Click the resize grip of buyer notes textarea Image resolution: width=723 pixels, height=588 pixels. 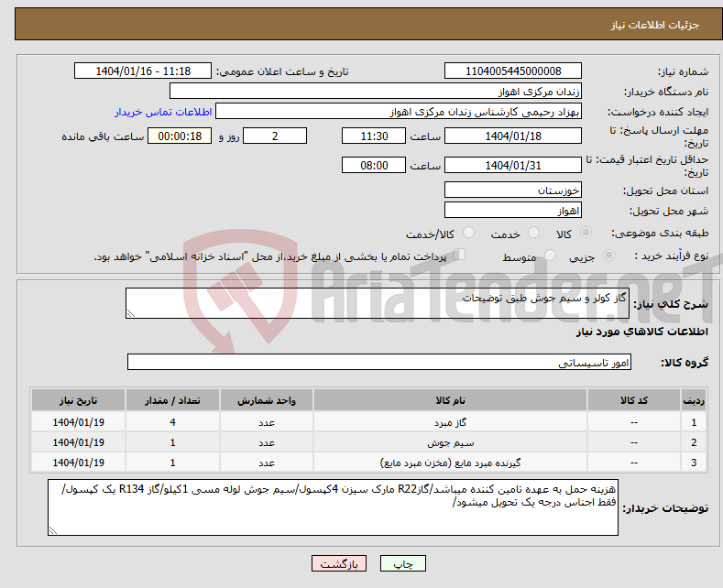pos(52,530)
